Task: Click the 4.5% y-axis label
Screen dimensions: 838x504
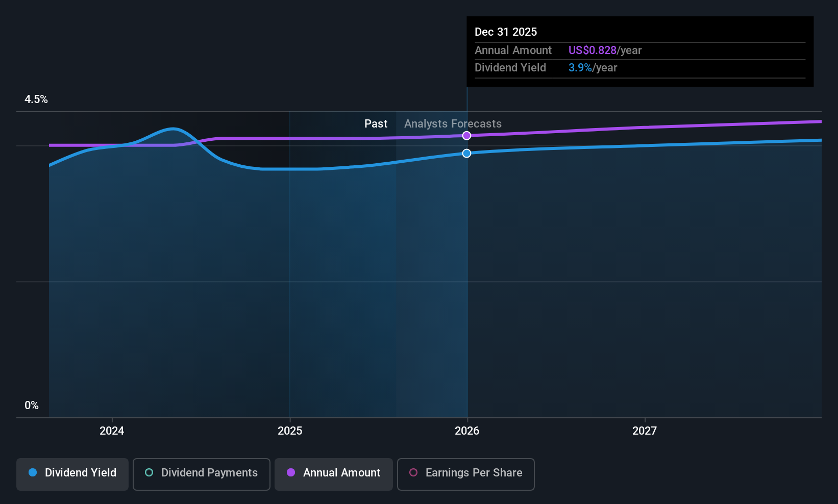Action: 36,99
